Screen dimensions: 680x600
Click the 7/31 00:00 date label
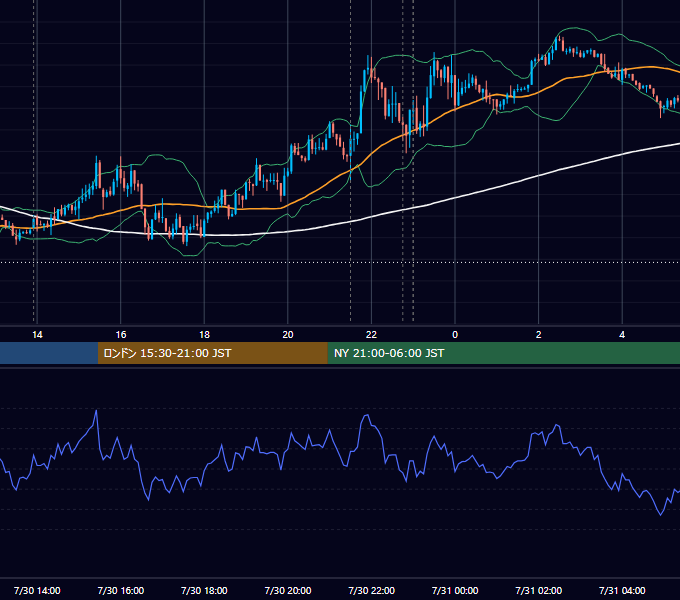pos(455,590)
